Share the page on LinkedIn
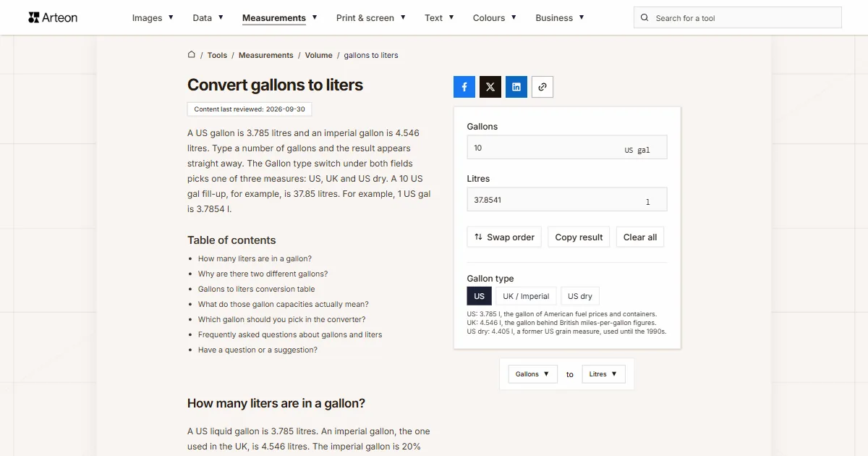This screenshot has height=456, width=868. tap(516, 87)
